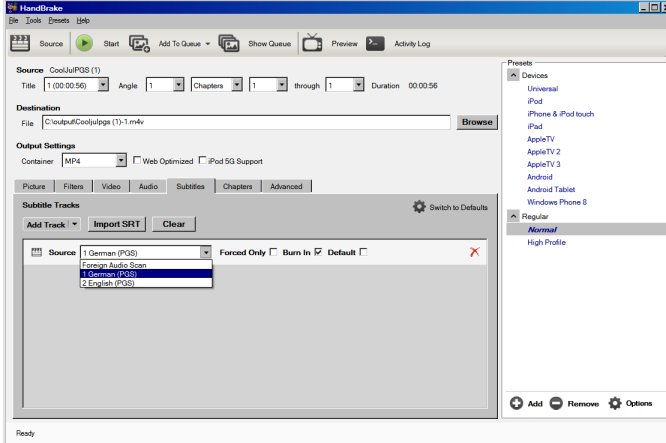Click the Import SRT button
666x443 pixels.
[x=118, y=224]
